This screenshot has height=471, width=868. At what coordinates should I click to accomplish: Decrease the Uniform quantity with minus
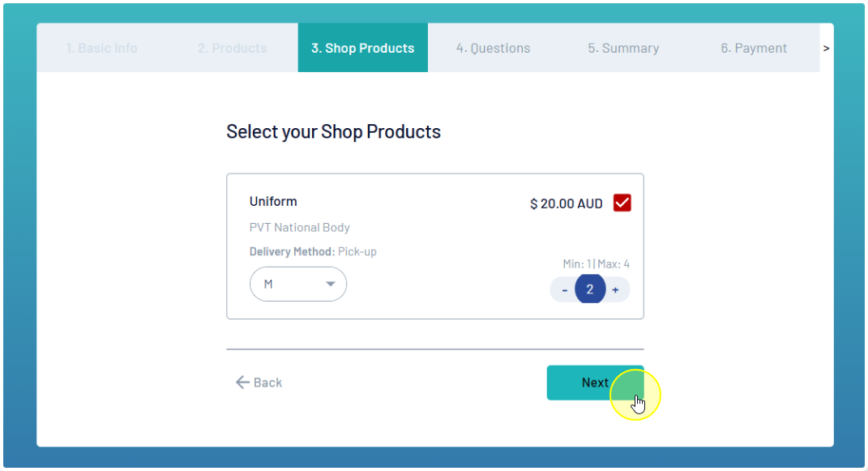[565, 290]
